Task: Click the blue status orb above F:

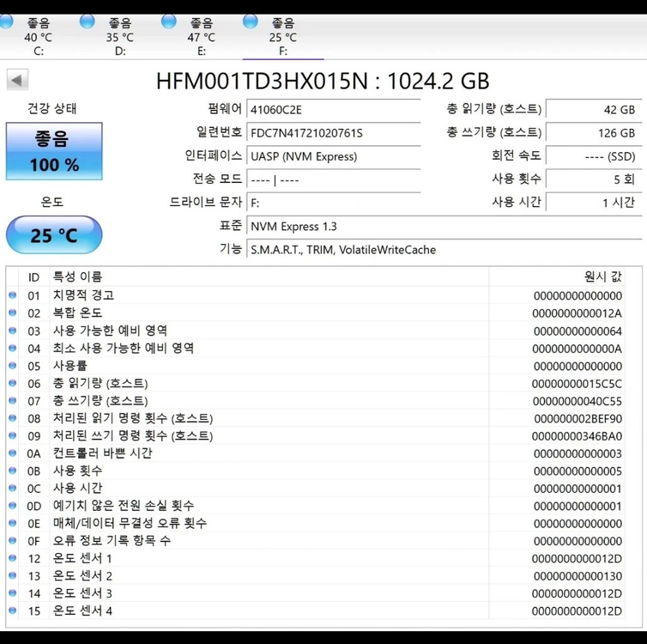Action: click(251, 21)
